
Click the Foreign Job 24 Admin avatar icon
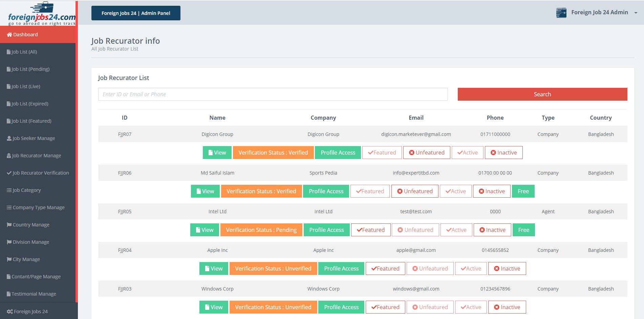click(561, 13)
